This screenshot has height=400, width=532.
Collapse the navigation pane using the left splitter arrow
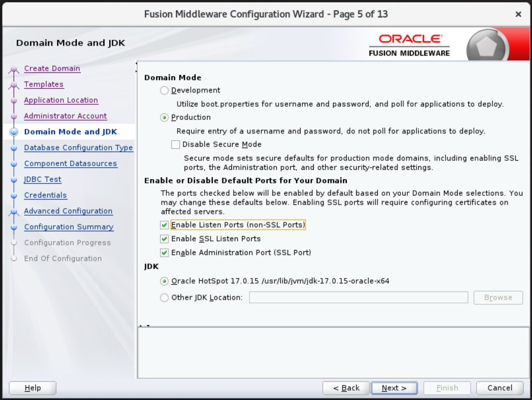point(136,63)
